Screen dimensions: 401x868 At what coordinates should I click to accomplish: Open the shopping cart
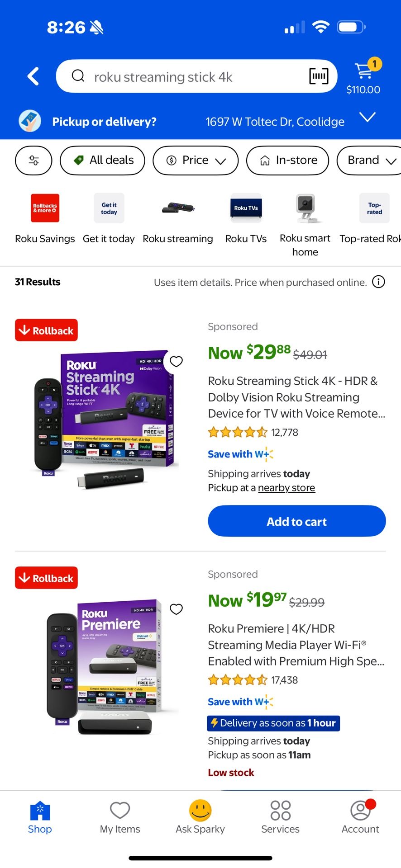pos(363,69)
